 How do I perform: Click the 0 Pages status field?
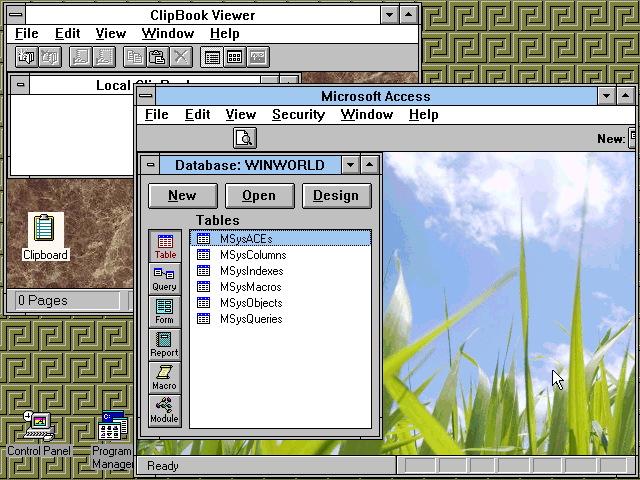(x=68, y=301)
